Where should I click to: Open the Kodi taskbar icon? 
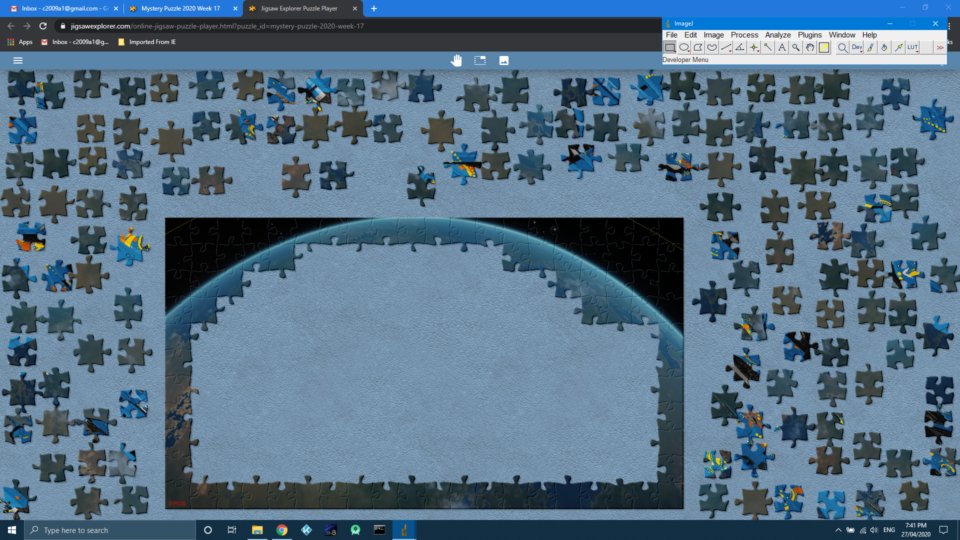coord(306,530)
